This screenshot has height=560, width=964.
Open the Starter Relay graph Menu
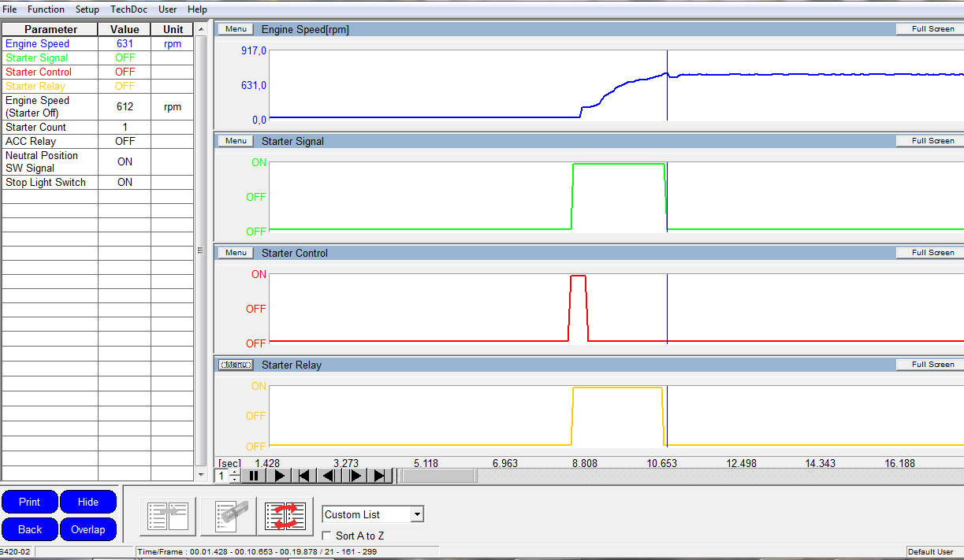tap(236, 365)
